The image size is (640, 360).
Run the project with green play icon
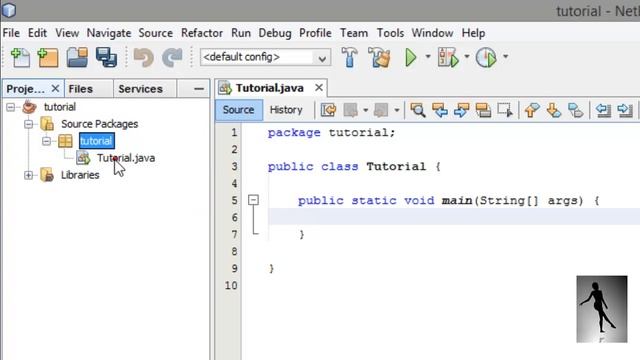coord(411,57)
